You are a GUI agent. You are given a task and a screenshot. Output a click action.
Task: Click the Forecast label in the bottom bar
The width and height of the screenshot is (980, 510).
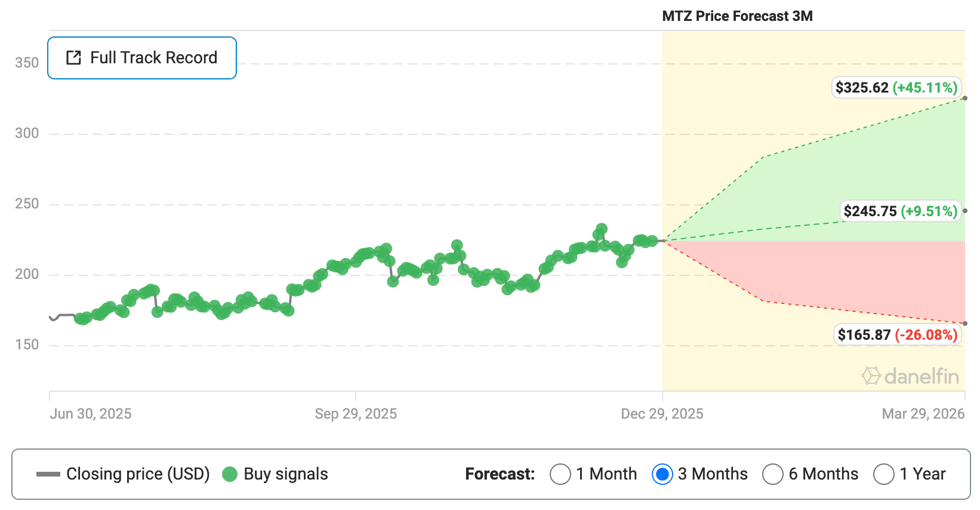tap(499, 474)
